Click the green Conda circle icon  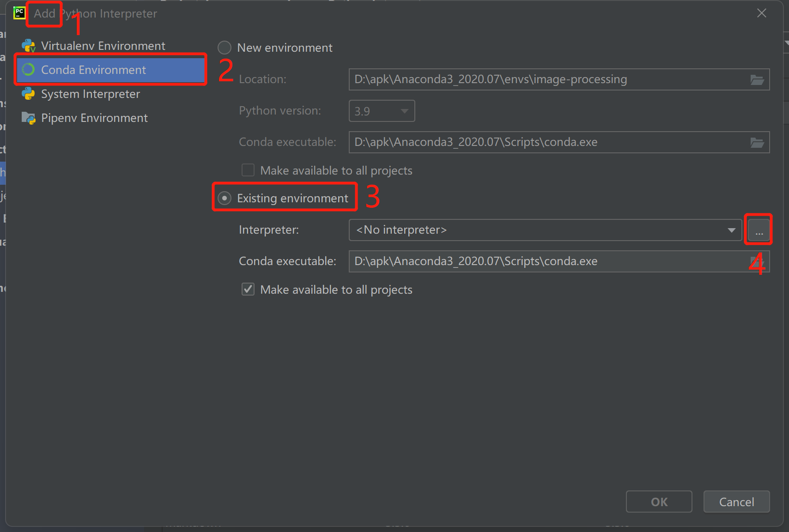[x=29, y=70]
